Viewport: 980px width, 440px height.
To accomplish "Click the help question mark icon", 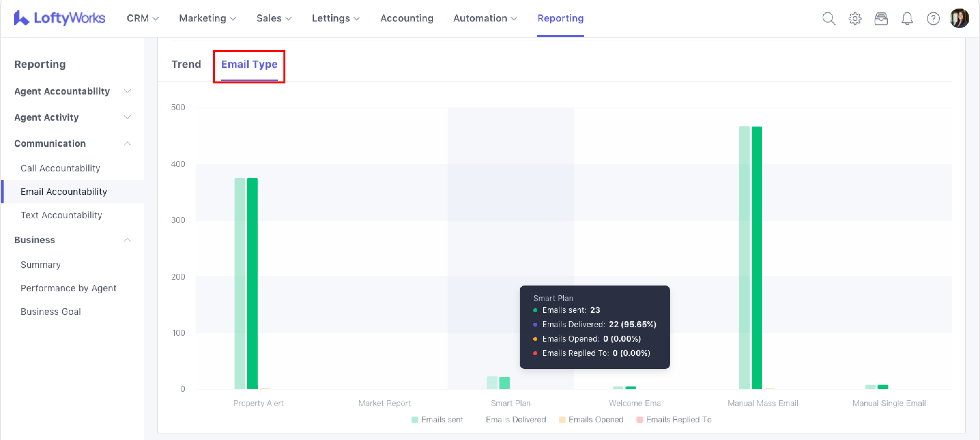I will click(933, 18).
